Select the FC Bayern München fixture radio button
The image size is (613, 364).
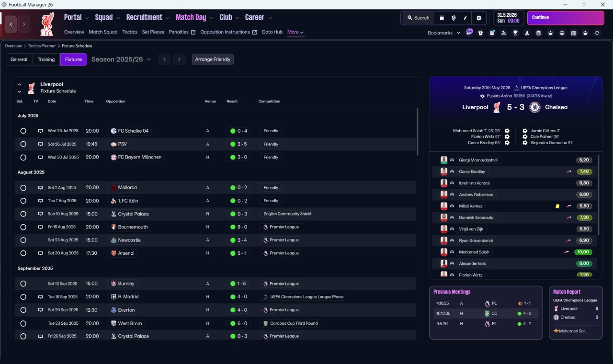coord(23,157)
